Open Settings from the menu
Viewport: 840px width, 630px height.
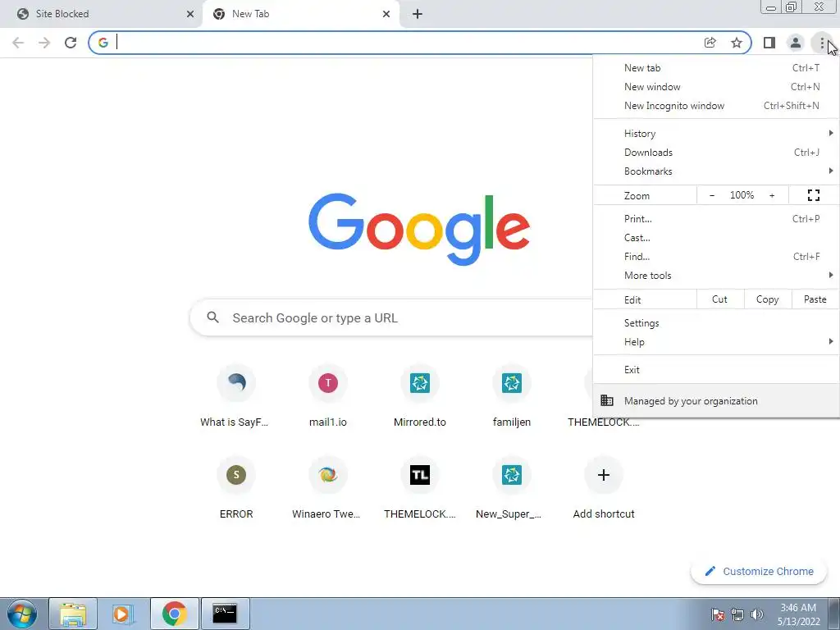[x=716, y=323]
